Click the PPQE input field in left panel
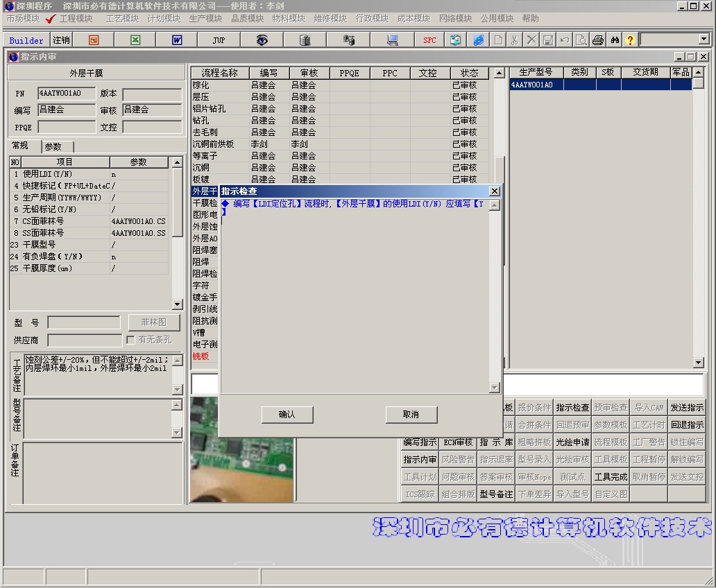The image size is (716, 588). 67,128
